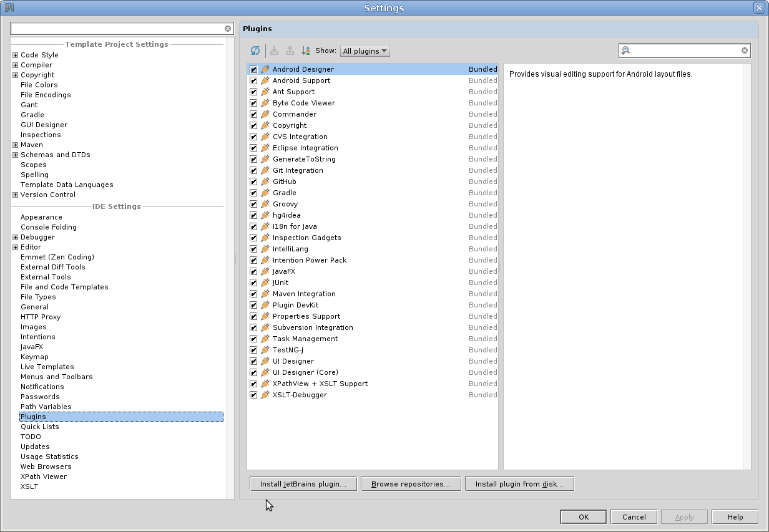Click the Task Management plugin icon
The width and height of the screenshot is (769, 532).
pyautogui.click(x=265, y=339)
